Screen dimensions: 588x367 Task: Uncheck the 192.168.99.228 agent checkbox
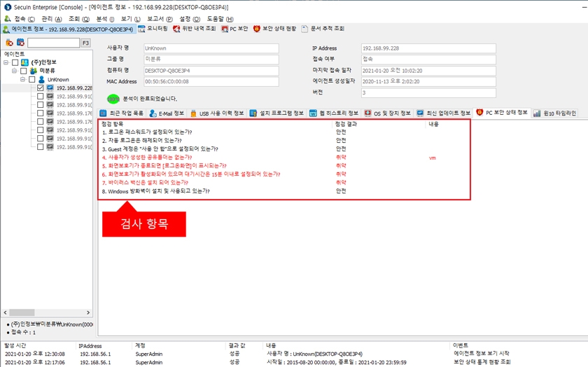click(x=41, y=88)
